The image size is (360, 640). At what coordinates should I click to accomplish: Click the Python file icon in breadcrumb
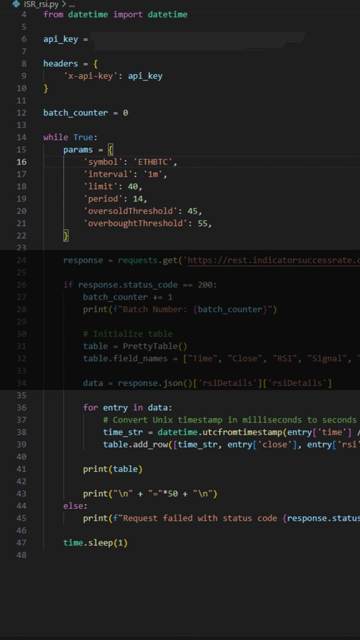click(16, 4)
